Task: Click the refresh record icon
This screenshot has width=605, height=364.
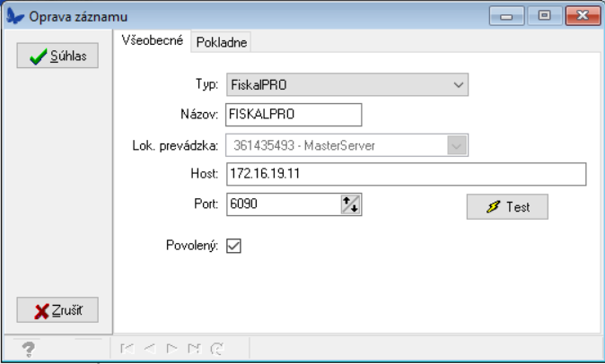Action: (x=215, y=348)
